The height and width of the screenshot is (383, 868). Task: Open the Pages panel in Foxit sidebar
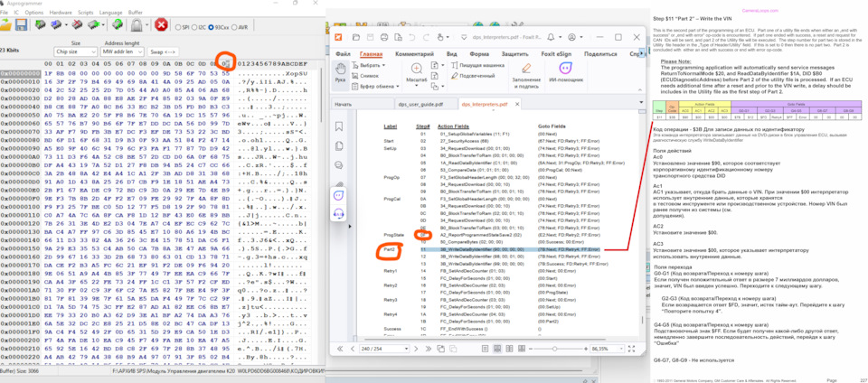click(339, 146)
